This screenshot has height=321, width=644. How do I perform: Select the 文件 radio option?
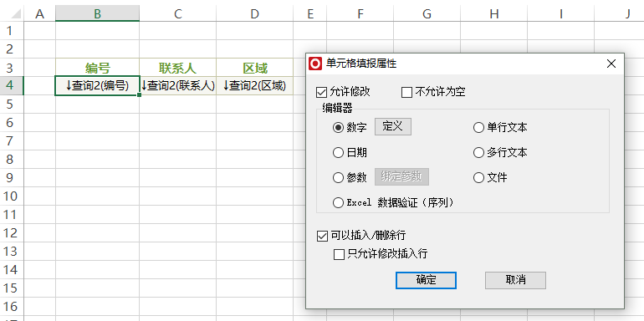pyautogui.click(x=478, y=178)
